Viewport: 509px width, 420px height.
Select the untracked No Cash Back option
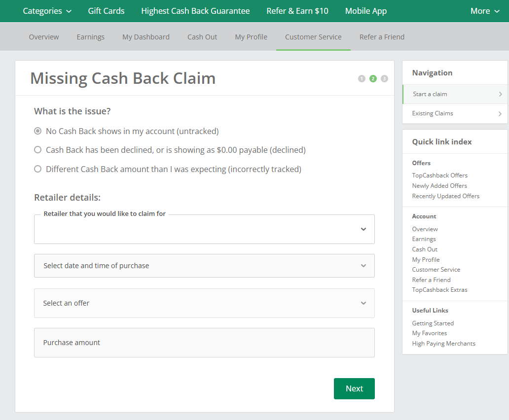[37, 131]
